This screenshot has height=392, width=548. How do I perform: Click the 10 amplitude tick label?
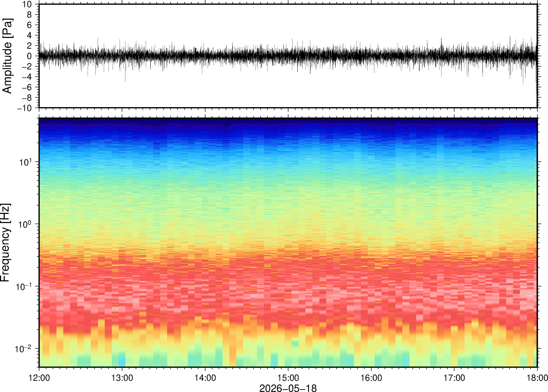(27, 4)
